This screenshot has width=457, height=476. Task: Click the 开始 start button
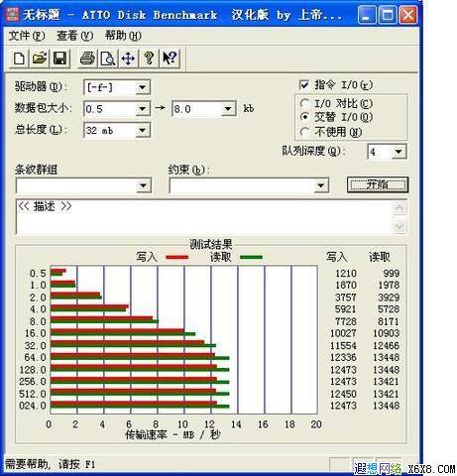pos(378,184)
